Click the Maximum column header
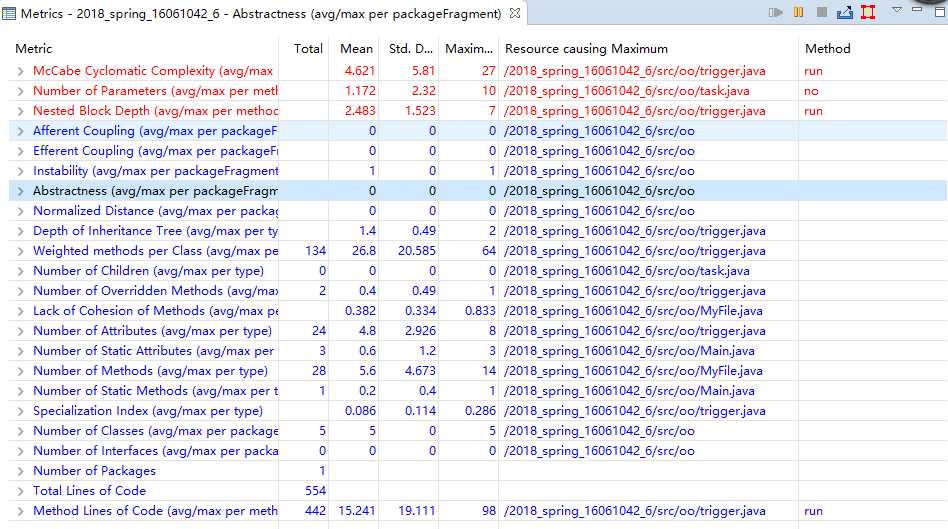This screenshot has width=948, height=529. tap(469, 48)
